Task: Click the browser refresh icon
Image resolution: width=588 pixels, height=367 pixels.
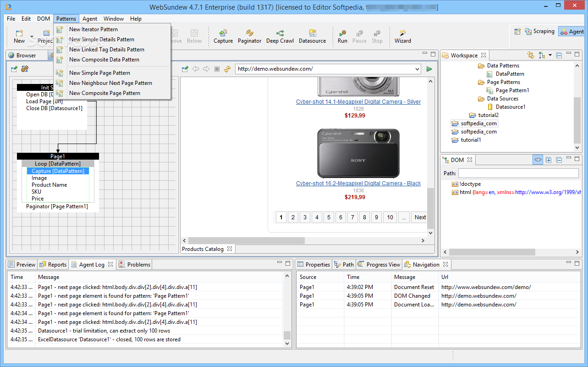Action: 227,69
